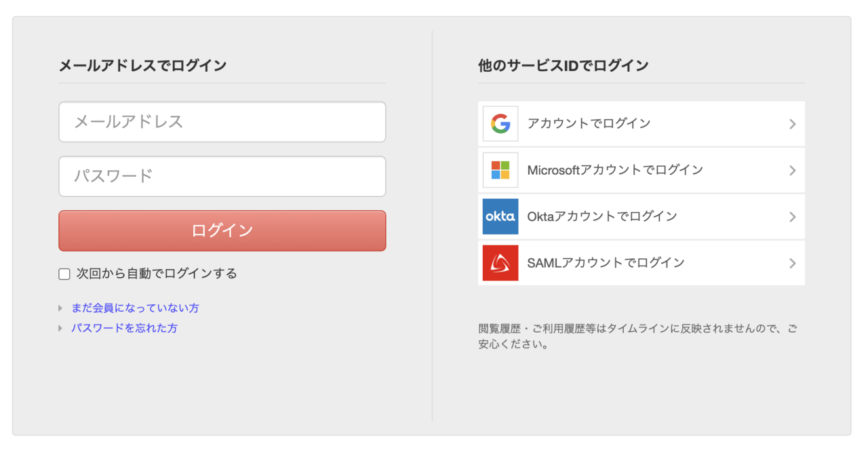
Task: Click the triangle bullet beside パスワードを忘れた方
Action: tap(60, 329)
